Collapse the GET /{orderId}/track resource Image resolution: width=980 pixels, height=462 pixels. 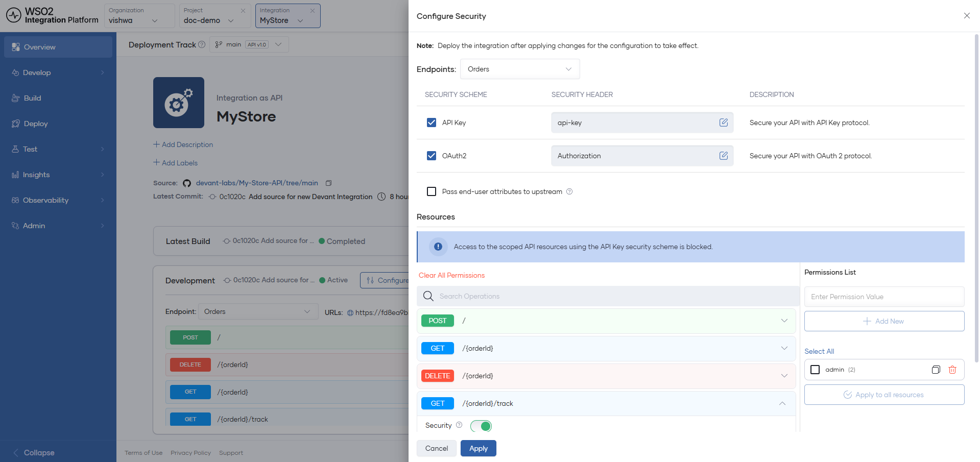[x=782, y=403]
